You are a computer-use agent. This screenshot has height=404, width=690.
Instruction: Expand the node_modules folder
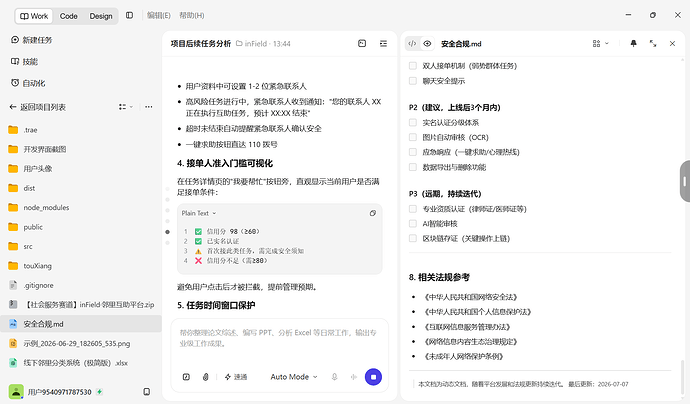pos(81,207)
